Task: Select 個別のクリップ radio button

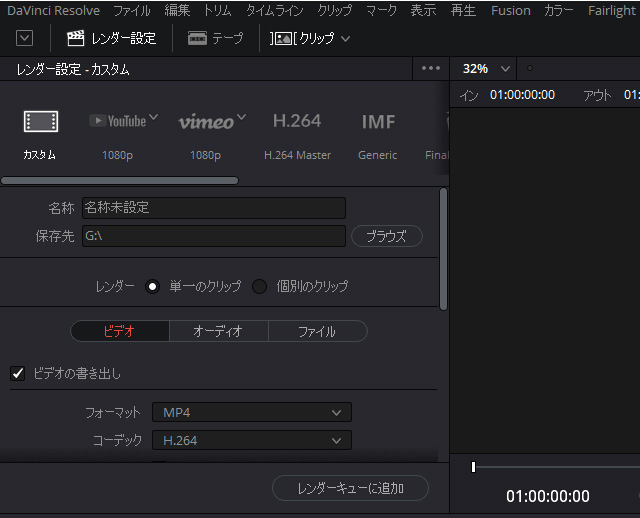Action: 260,286
